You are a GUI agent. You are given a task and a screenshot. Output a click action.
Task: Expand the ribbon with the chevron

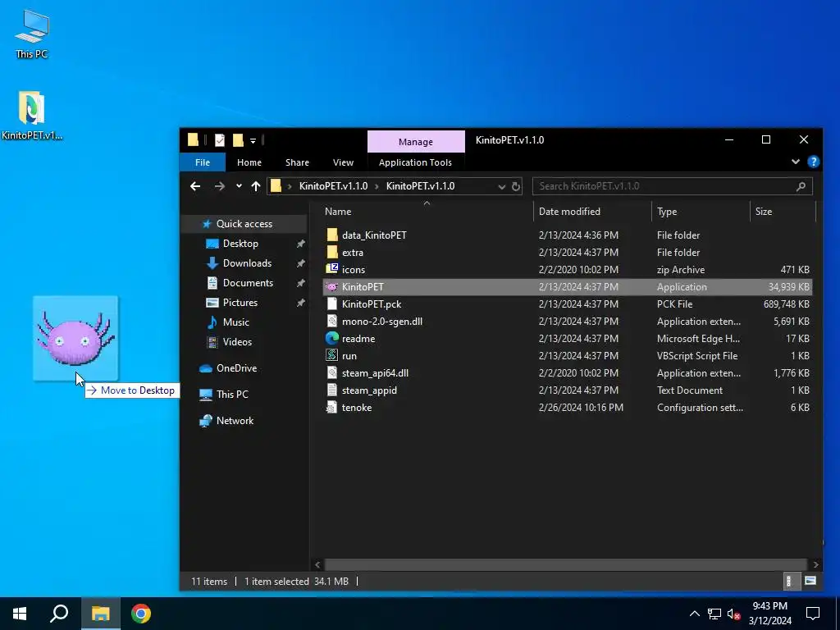click(796, 162)
